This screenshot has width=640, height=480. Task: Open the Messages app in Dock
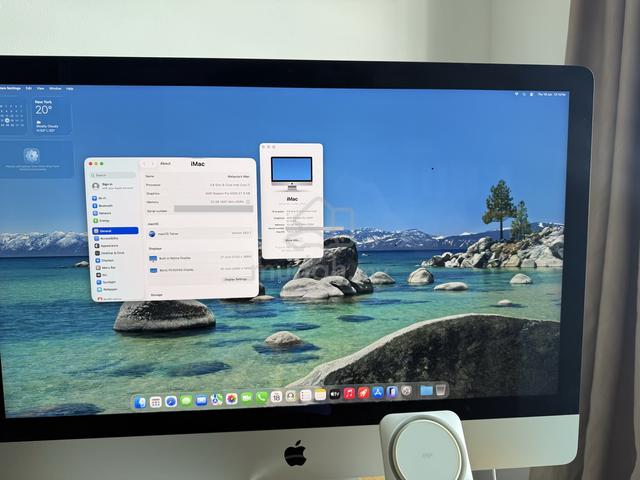tap(186, 401)
